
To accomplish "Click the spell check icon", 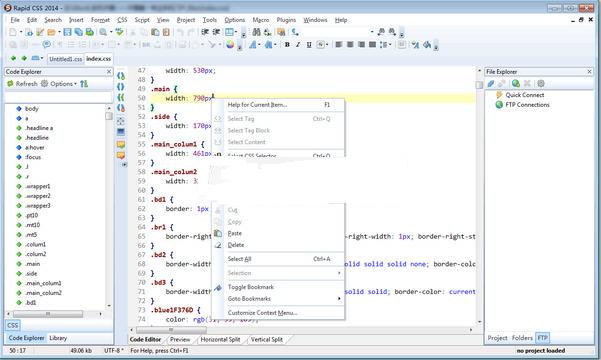I will [x=119, y=33].
